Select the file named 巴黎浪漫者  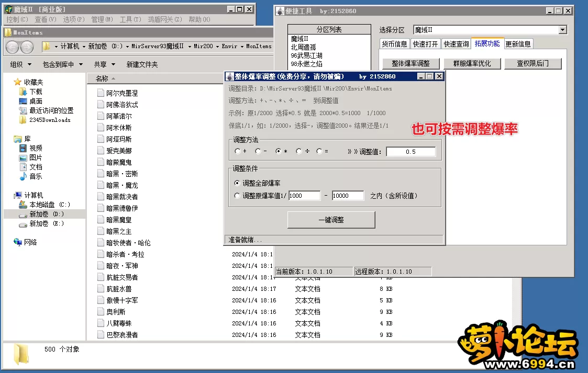pos(122,335)
